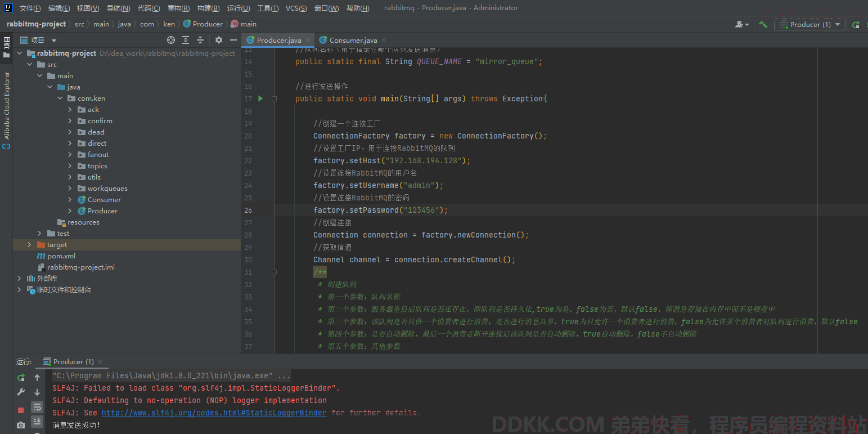The width and height of the screenshot is (868, 434).
Task: Switch to the Producer.java tab
Action: 279,40
